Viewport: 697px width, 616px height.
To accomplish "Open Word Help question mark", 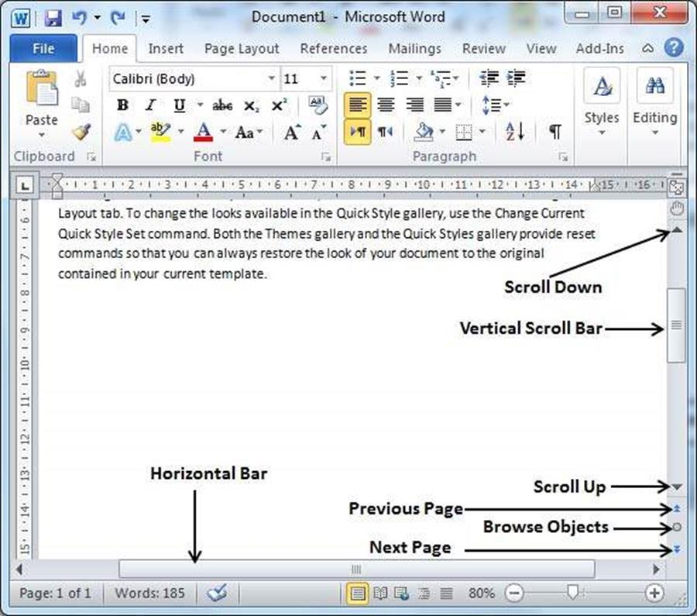I will [x=674, y=47].
